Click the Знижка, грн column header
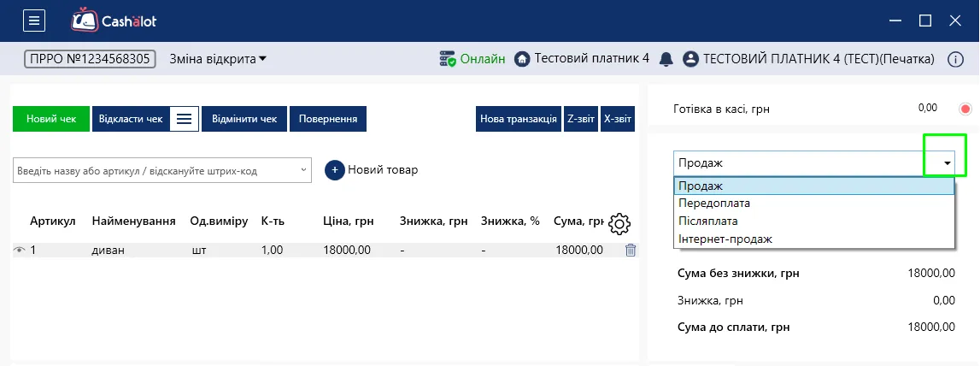980x366 pixels. [x=432, y=221]
